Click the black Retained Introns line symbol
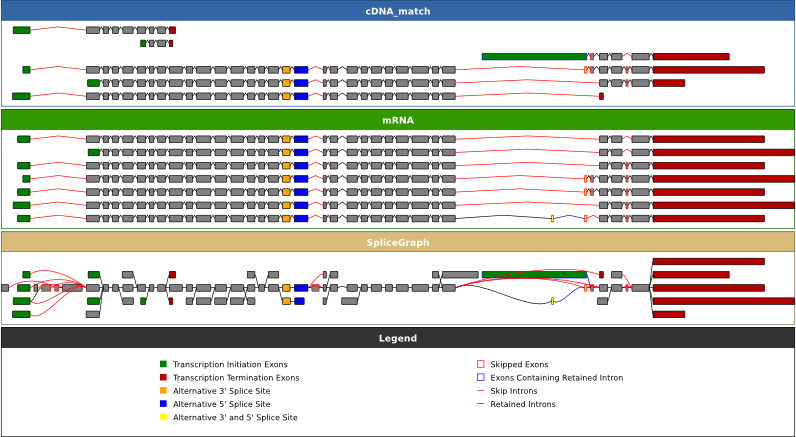This screenshot has height=437, width=796. click(x=480, y=404)
